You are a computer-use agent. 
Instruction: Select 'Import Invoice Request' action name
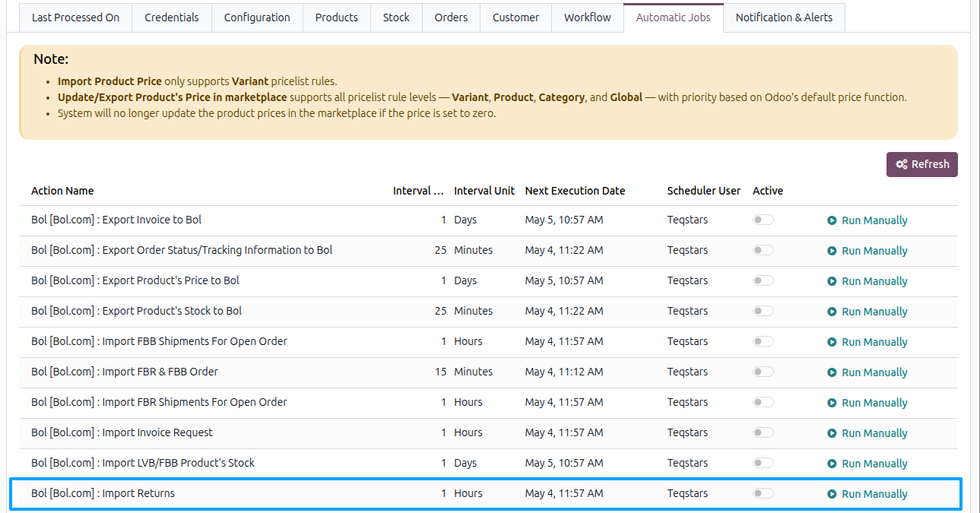(x=122, y=432)
